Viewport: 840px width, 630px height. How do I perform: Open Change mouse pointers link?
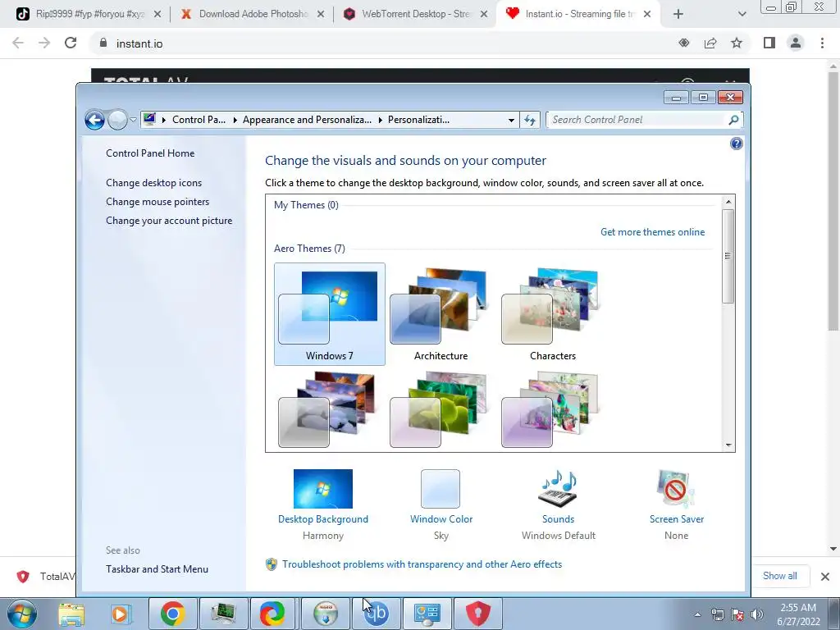coord(157,202)
